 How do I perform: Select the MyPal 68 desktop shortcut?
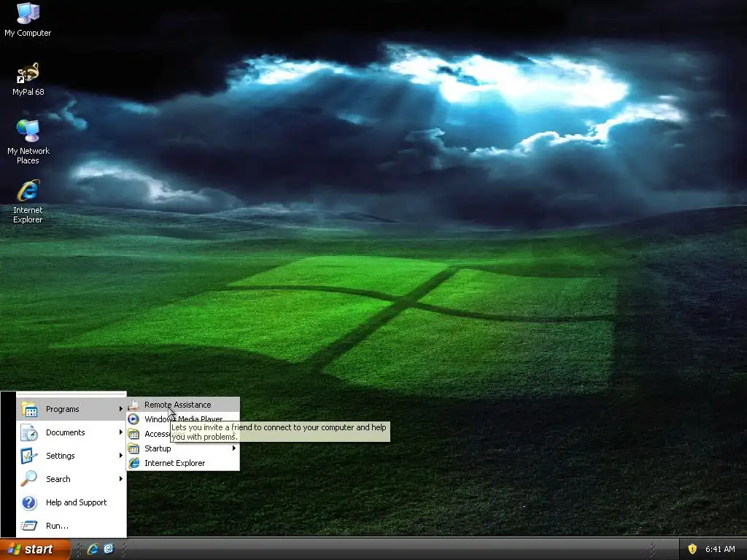[x=28, y=79]
